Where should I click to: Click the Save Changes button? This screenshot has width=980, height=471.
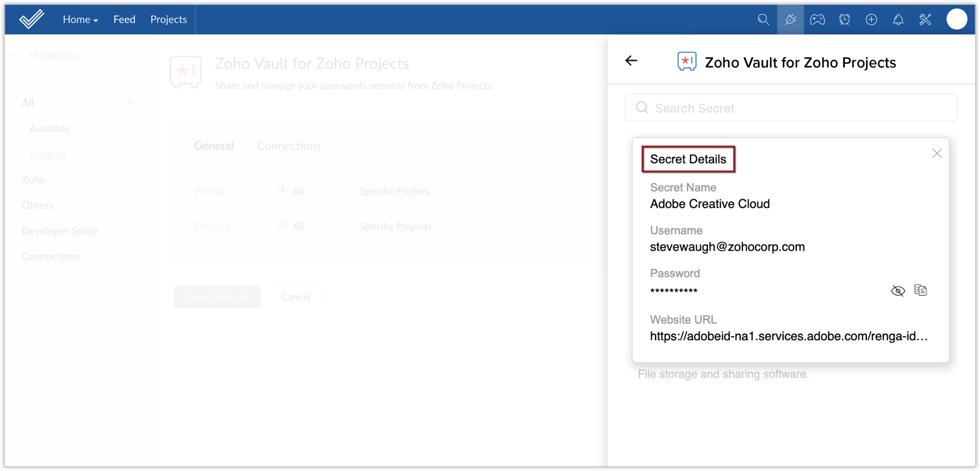pyautogui.click(x=217, y=297)
